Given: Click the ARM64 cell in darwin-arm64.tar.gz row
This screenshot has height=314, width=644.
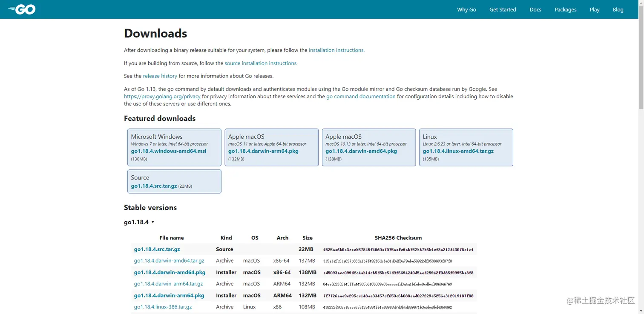Looking at the screenshot, I should coord(282,284).
